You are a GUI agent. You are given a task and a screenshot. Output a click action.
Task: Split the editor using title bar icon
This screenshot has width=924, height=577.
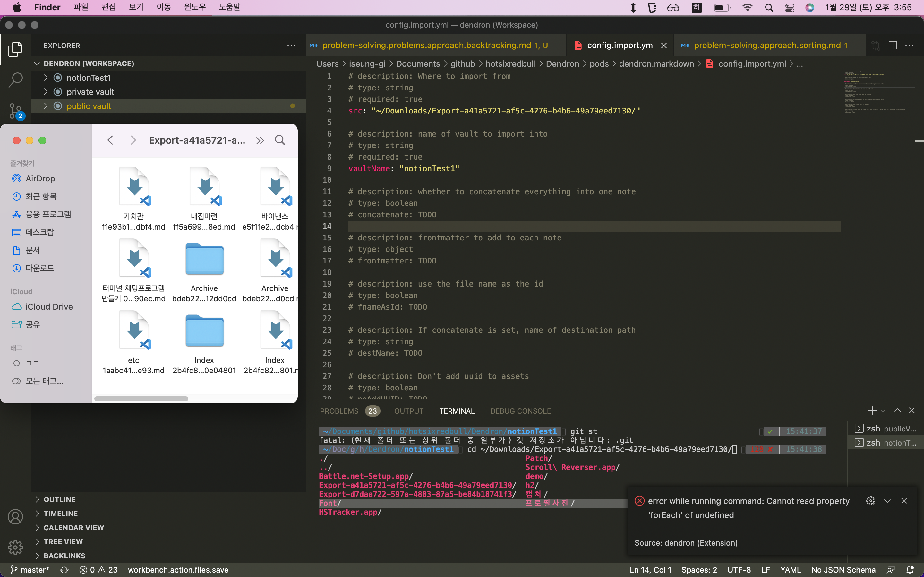(893, 45)
